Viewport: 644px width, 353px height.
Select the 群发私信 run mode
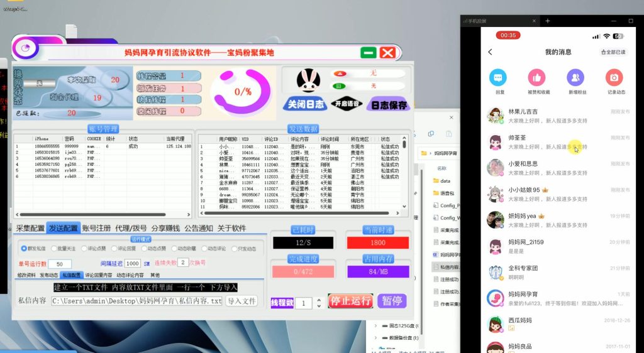click(33, 249)
